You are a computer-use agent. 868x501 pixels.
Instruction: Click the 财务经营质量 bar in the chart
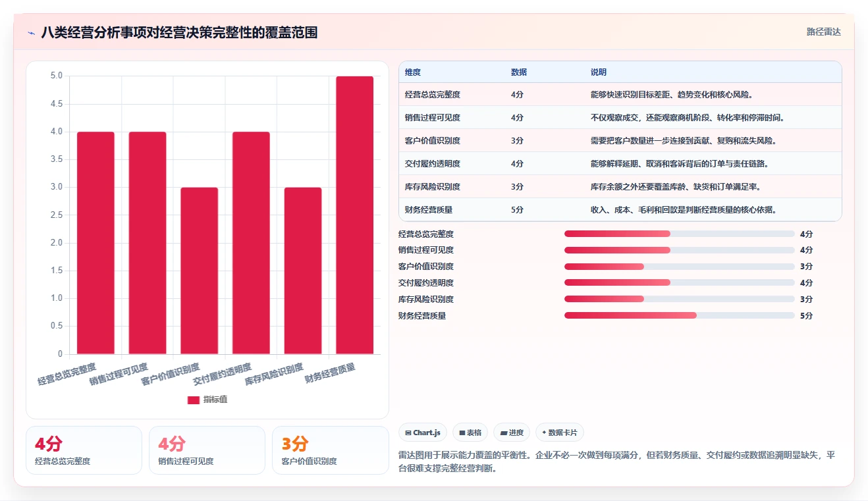(354, 215)
